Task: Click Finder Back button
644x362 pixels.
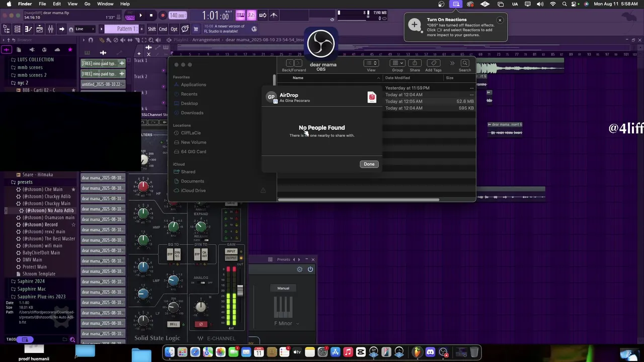Action: point(290,63)
